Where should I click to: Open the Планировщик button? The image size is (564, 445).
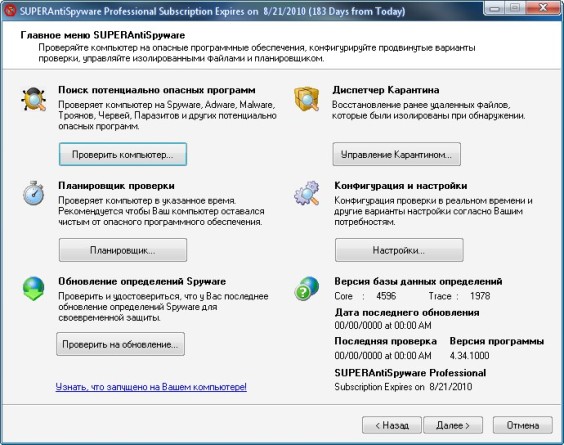coord(123,250)
